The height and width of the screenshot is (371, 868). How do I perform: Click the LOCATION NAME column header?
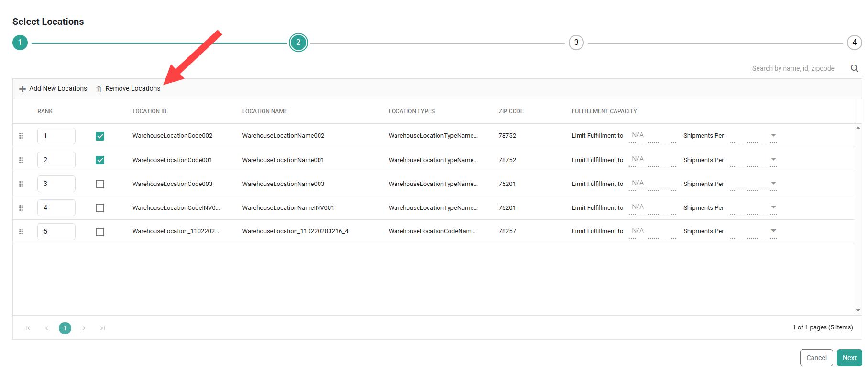(x=265, y=111)
